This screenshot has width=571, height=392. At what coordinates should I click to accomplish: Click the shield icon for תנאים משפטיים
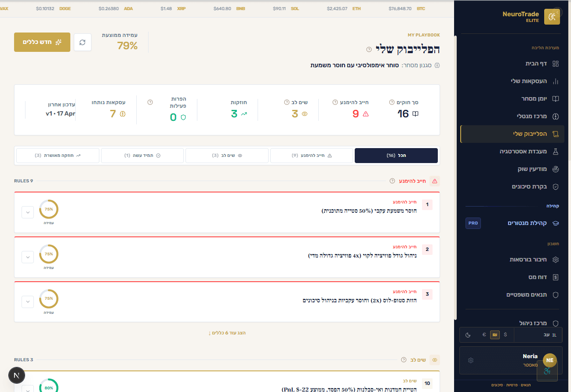[556, 295]
